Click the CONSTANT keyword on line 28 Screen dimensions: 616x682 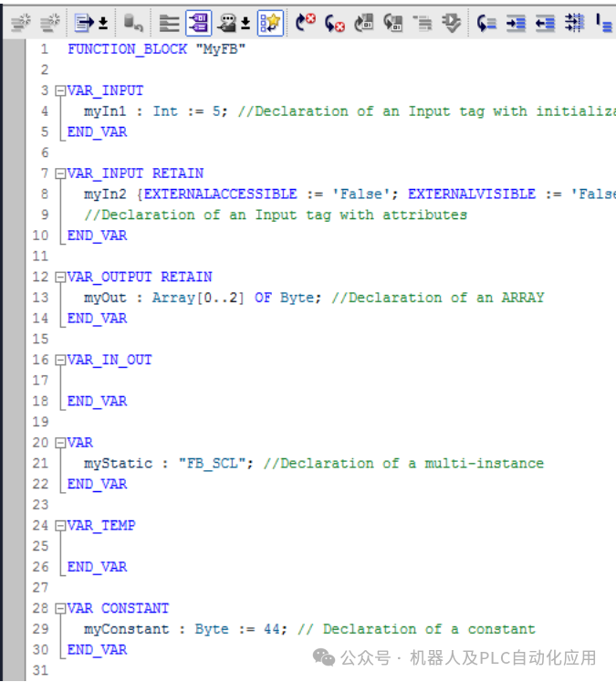135,608
